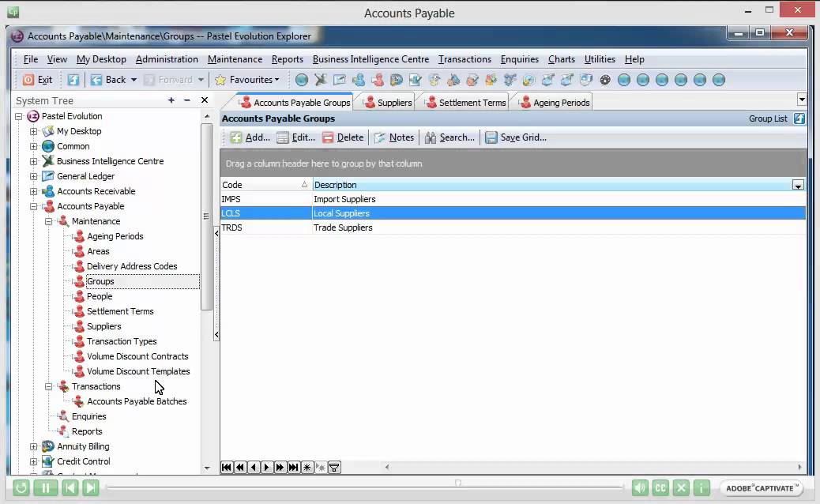
Task: Click the Notes button
Action: click(x=393, y=137)
